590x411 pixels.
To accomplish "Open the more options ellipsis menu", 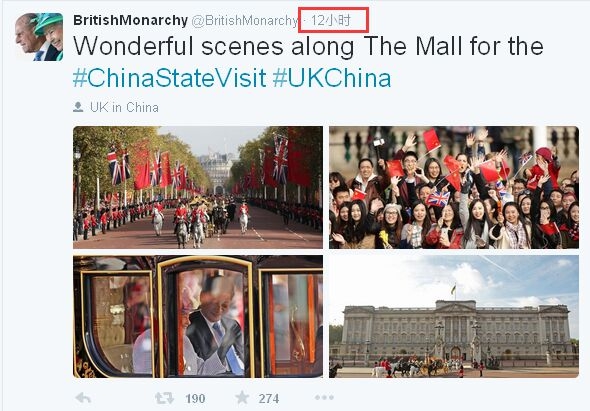I will pos(324,397).
